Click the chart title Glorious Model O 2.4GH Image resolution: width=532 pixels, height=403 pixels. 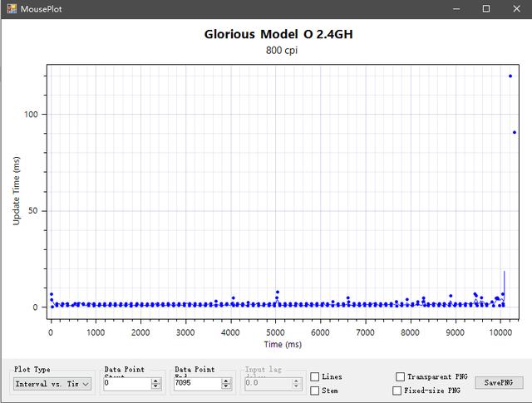coord(278,34)
